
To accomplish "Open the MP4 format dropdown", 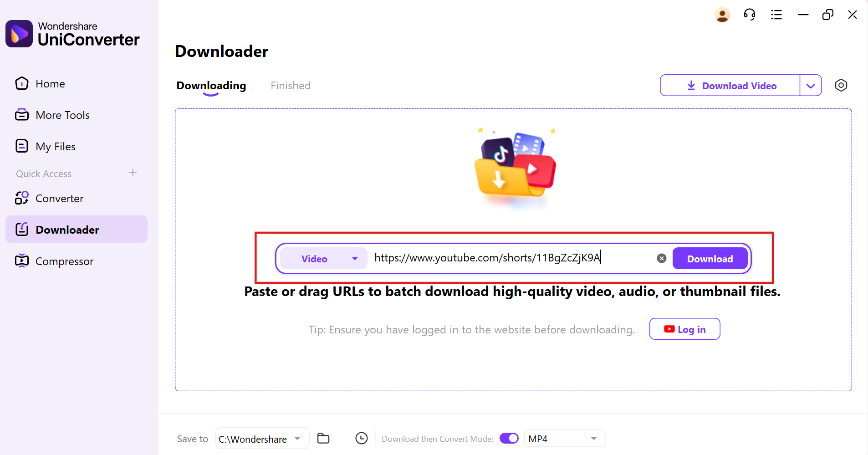I will pyautogui.click(x=565, y=439).
